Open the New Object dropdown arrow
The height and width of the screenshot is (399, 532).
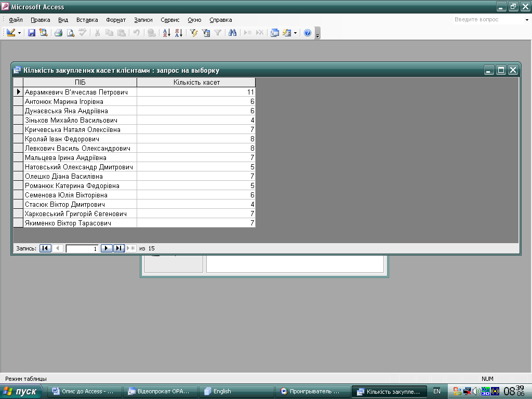click(x=295, y=33)
